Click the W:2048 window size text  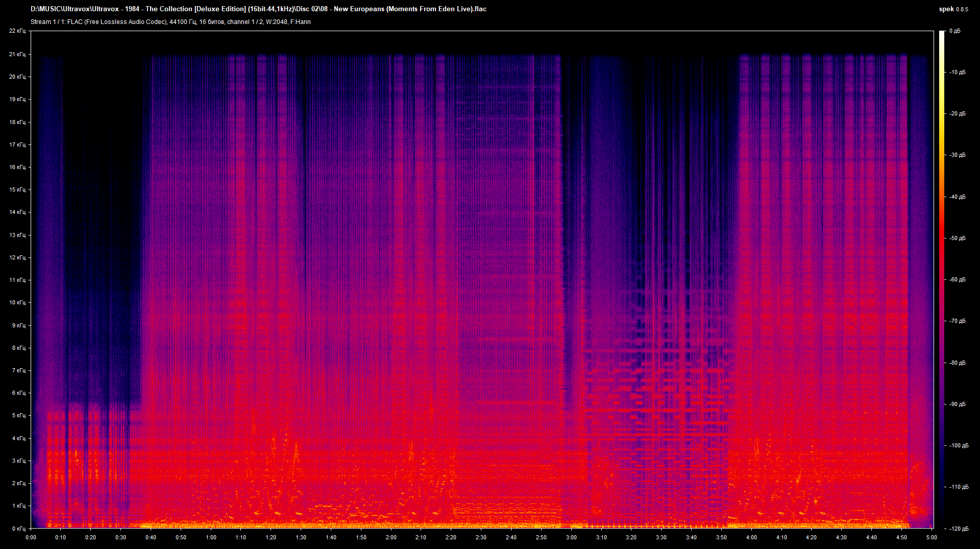pos(276,21)
